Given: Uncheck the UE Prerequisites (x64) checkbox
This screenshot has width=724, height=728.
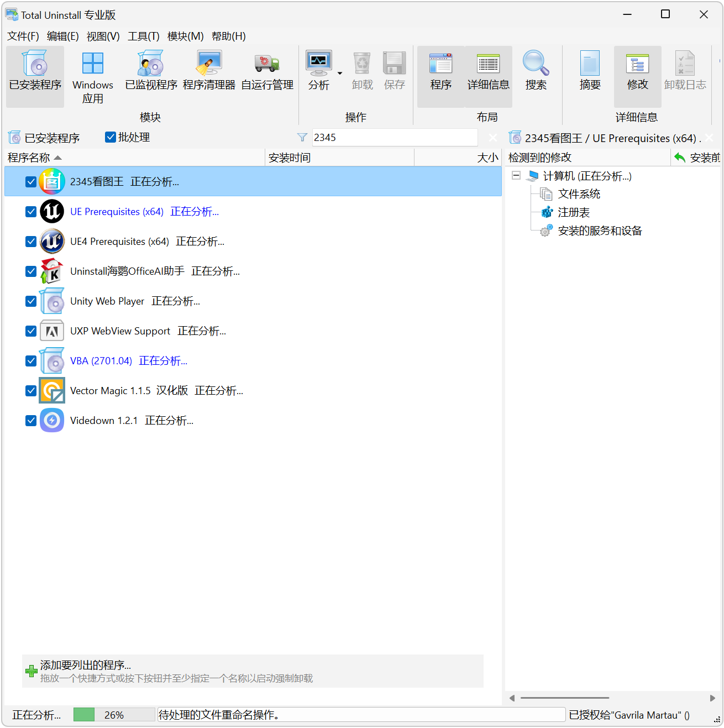Looking at the screenshot, I should (31, 211).
